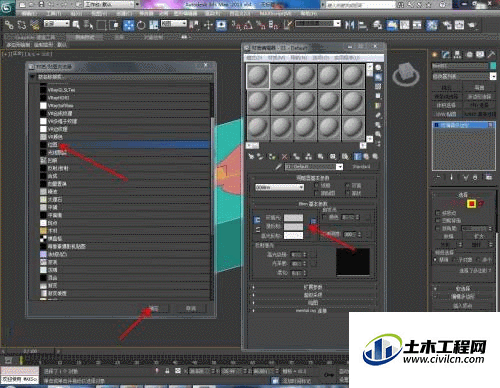
Task: Click the Diffuse color swatch
Action: (x=293, y=227)
